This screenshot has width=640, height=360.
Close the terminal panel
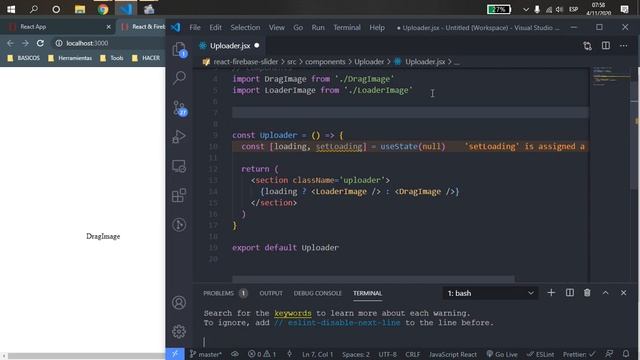click(624, 293)
